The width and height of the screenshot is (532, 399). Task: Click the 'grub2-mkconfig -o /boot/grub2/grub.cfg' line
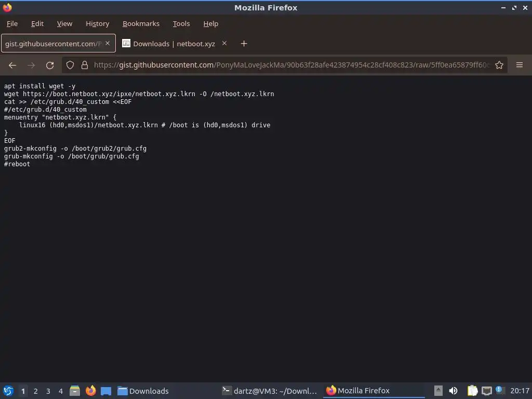(x=75, y=149)
